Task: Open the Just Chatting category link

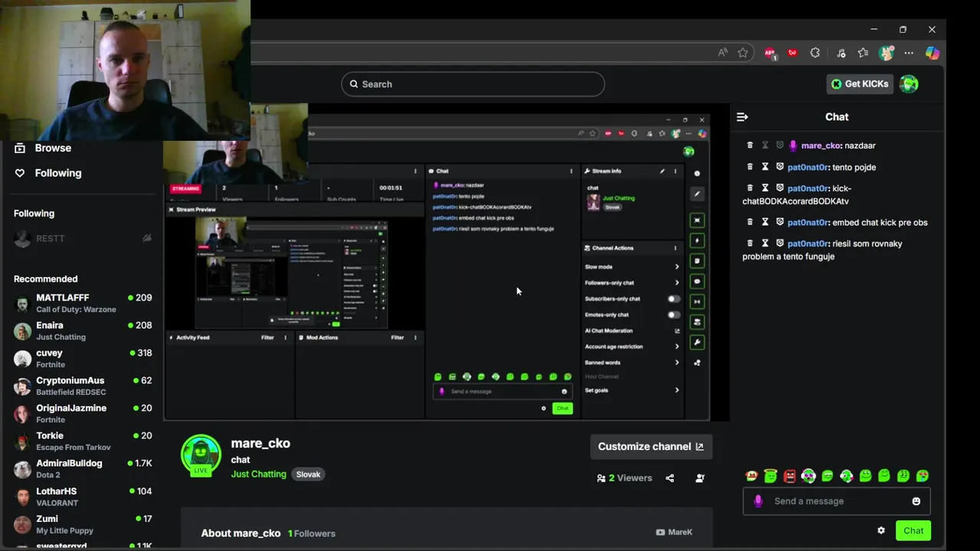Action: (259, 474)
